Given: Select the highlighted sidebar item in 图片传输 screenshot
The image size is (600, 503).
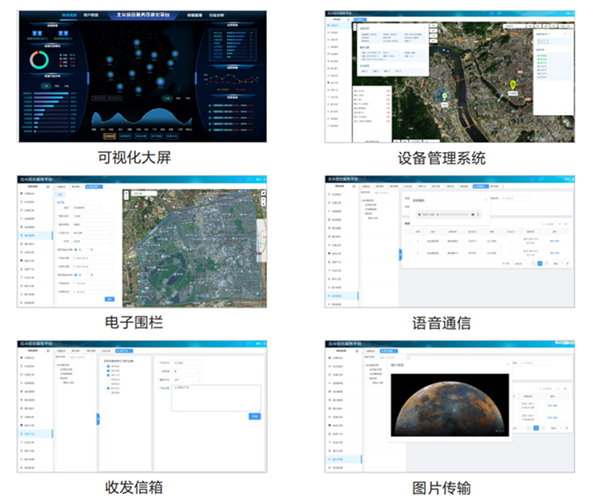Looking at the screenshot, I should (x=344, y=459).
